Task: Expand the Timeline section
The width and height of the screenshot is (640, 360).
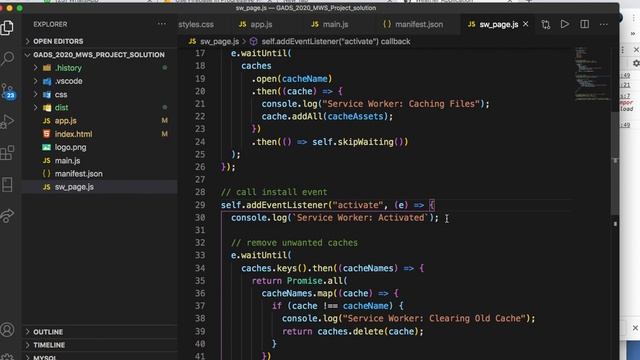Action: 49,345
